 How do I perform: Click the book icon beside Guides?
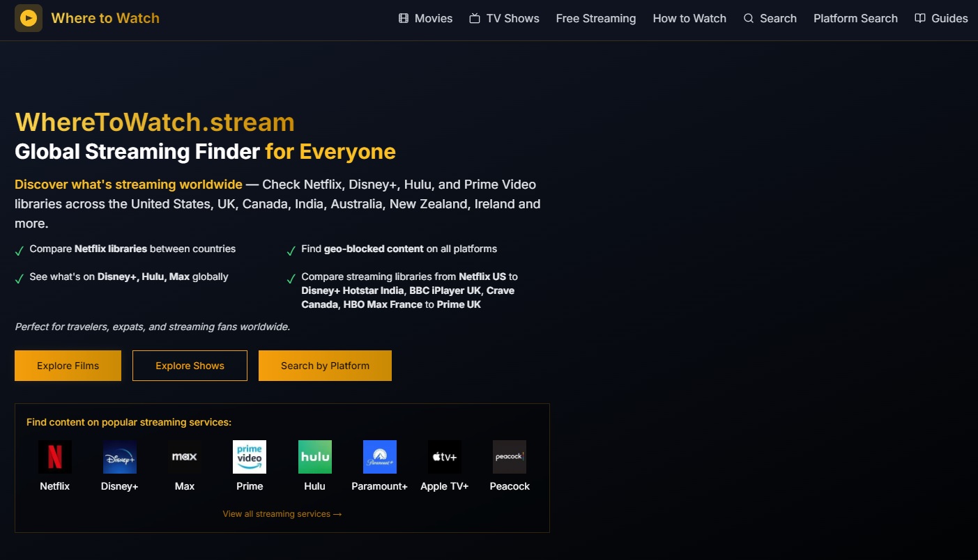pos(920,19)
